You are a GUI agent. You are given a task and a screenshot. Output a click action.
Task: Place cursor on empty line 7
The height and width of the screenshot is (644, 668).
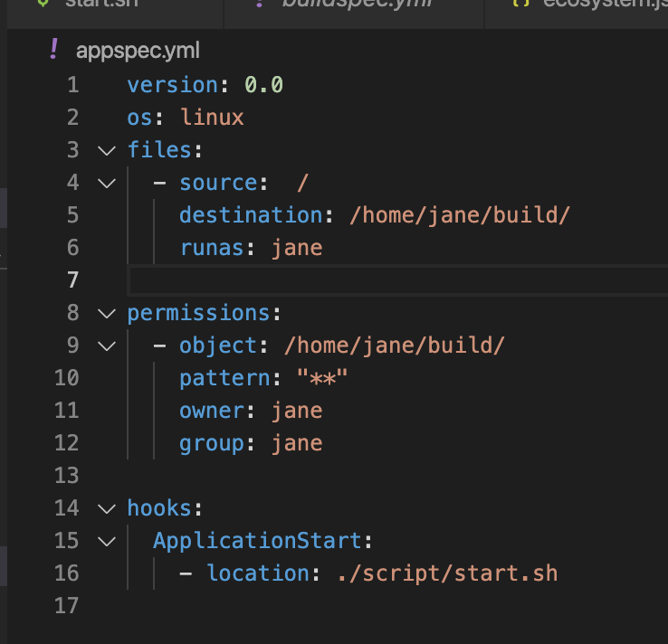click(x=396, y=280)
